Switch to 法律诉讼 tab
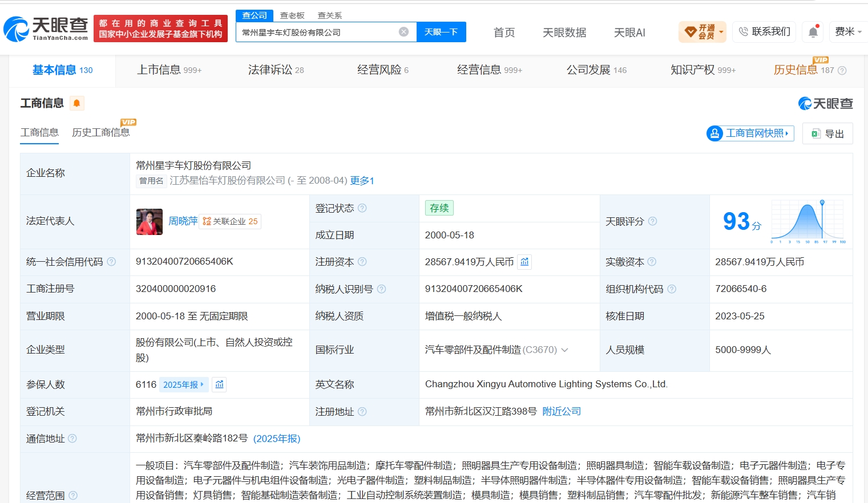The width and height of the screenshot is (868, 503). [x=276, y=70]
